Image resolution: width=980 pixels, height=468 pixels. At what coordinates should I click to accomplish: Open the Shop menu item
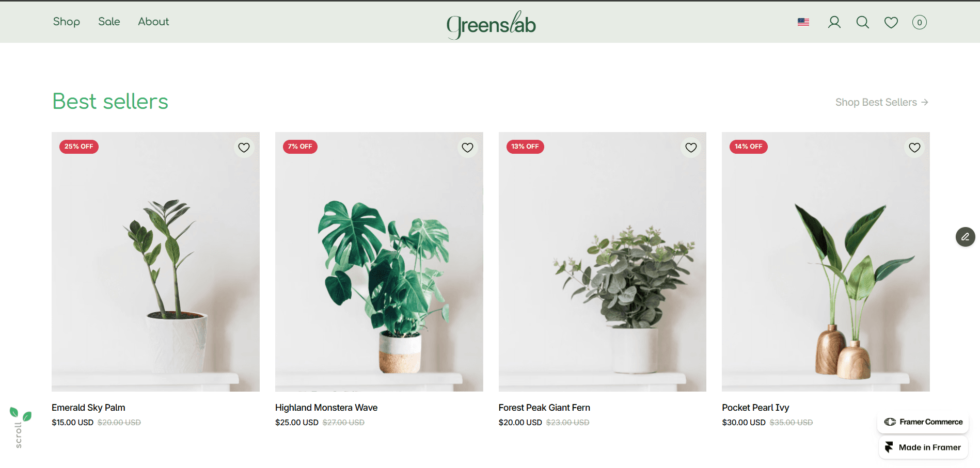pos(67,22)
